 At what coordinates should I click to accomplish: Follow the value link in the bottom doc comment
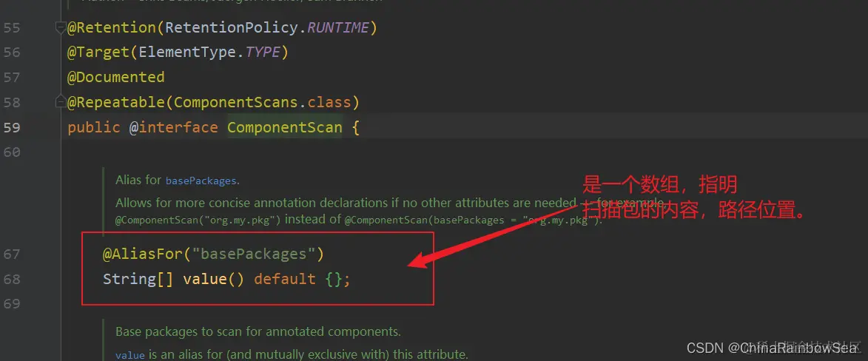(x=130, y=355)
